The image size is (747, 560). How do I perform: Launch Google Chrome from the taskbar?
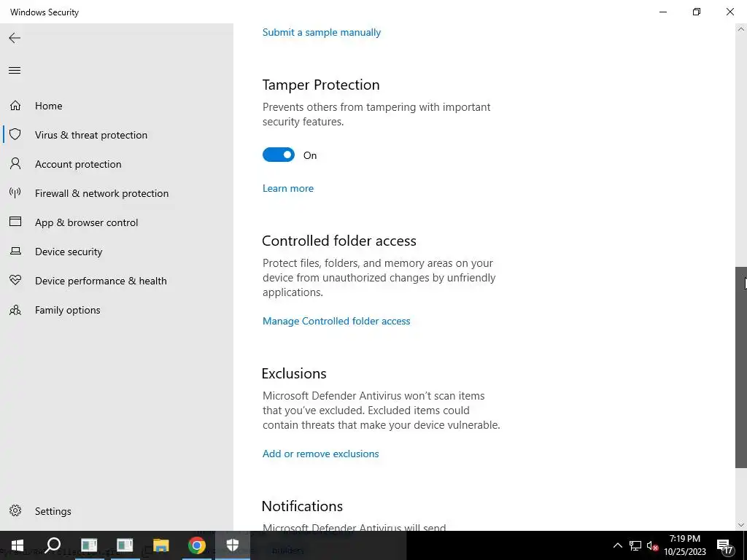tap(196, 545)
